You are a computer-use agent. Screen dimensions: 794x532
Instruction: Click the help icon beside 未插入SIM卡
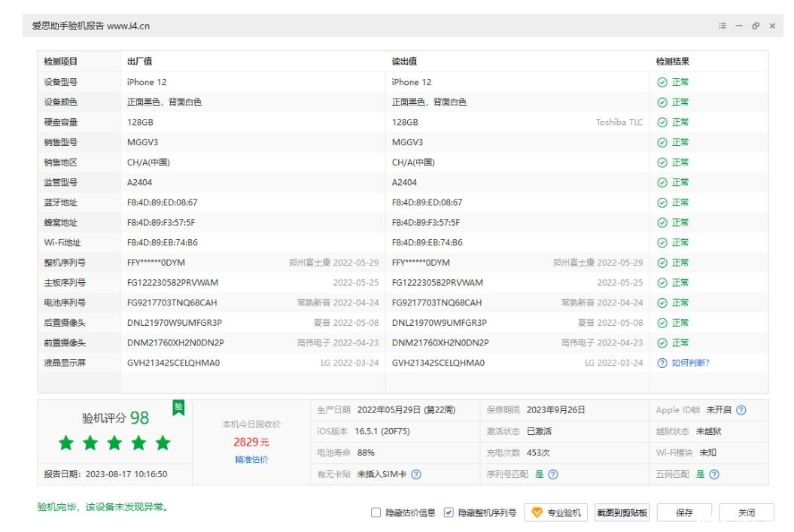415,474
